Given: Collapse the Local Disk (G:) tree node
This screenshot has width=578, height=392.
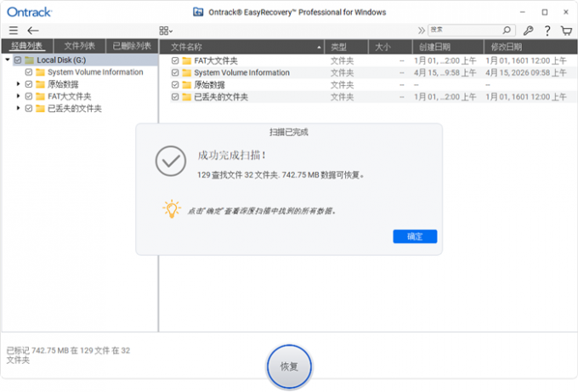Looking at the screenshot, I should coord(8,60).
